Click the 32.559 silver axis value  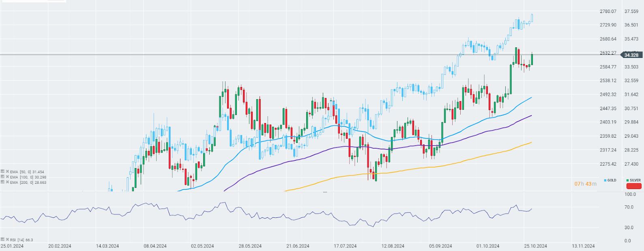631,81
